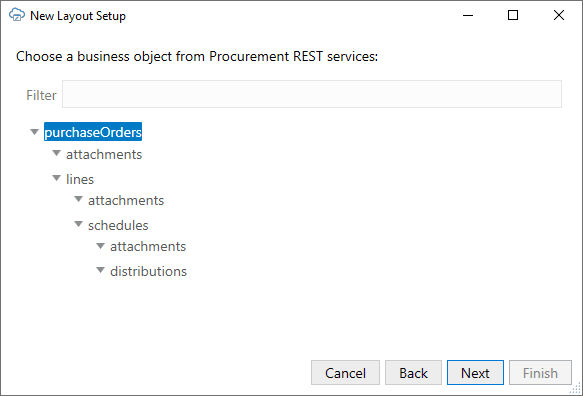Go to previous step with Back

413,373
